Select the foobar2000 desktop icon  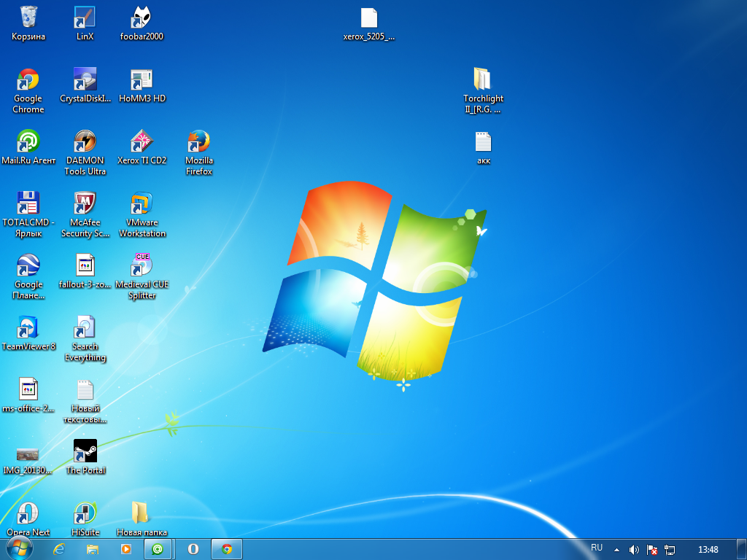point(142,17)
